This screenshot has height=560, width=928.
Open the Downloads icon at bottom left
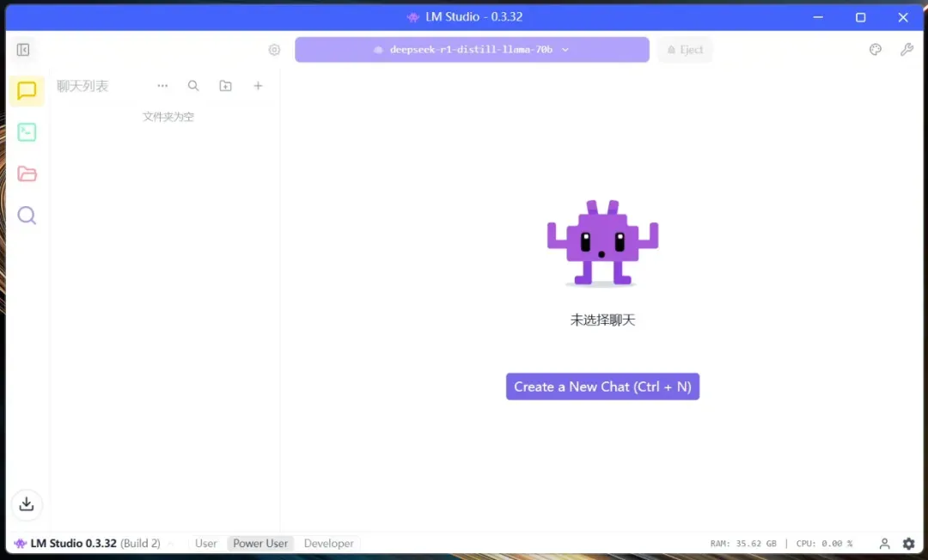click(x=27, y=504)
